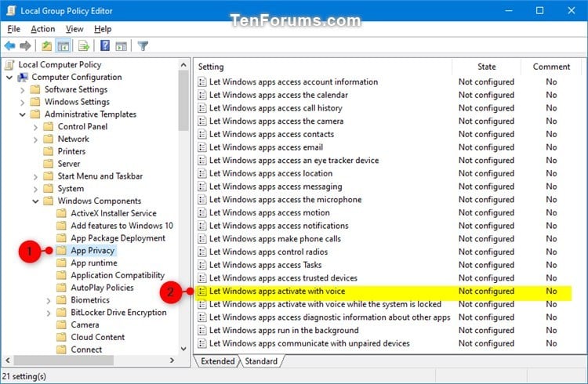
Task: Open the Action menu
Action: coord(43,29)
